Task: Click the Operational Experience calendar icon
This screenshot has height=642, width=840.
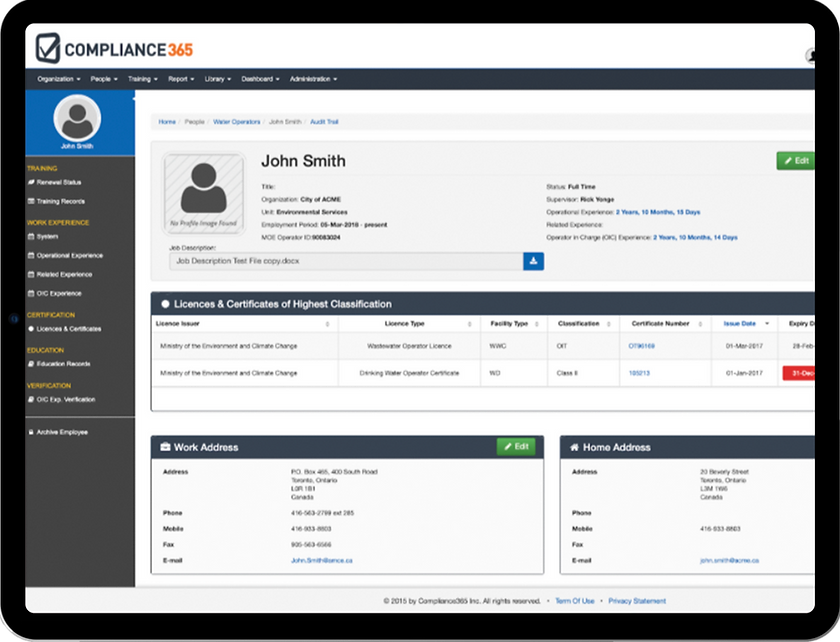Action: point(31,256)
